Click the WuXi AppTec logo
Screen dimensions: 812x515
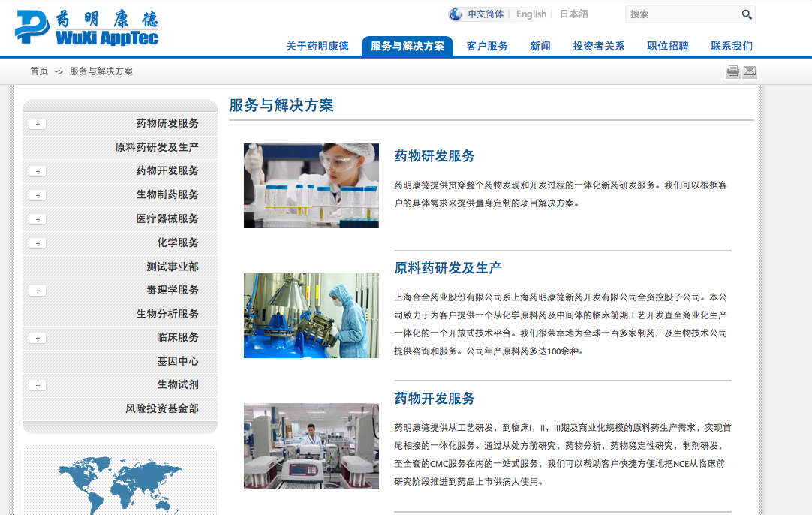pyautogui.click(x=86, y=27)
